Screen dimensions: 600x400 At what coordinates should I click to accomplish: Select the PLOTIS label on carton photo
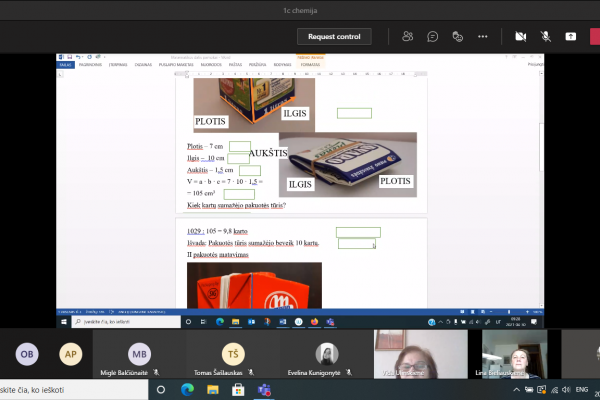click(210, 121)
